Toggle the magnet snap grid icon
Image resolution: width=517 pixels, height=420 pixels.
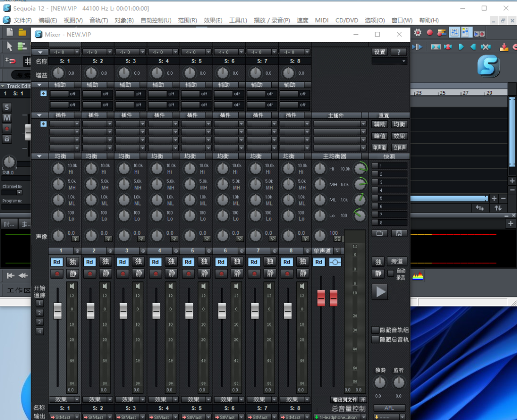pos(10,61)
